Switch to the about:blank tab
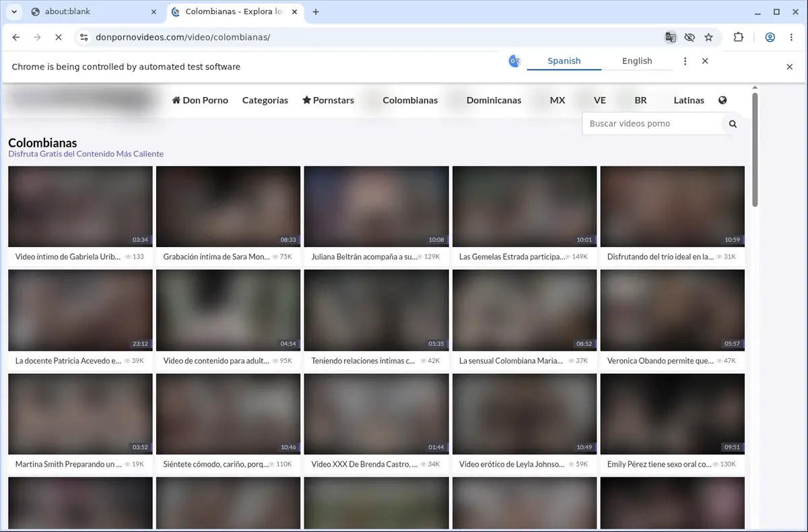The height and width of the screenshot is (532, 808). [93, 11]
